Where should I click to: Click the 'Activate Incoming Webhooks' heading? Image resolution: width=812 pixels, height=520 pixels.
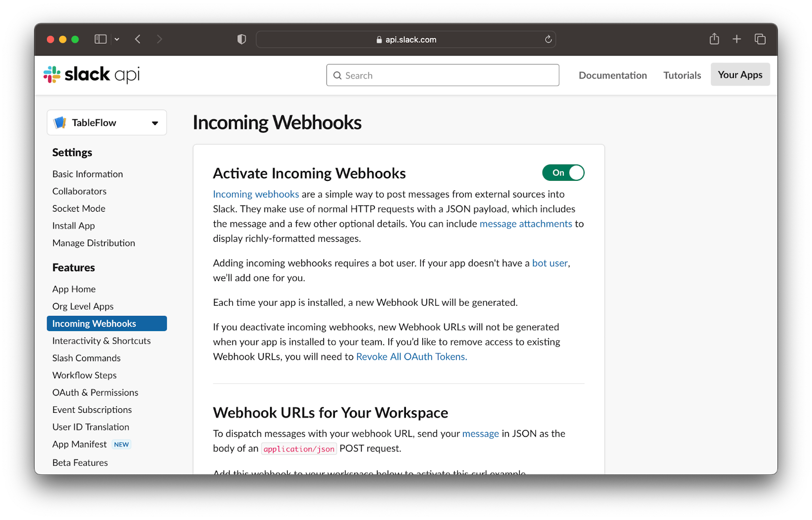pyautogui.click(x=310, y=174)
